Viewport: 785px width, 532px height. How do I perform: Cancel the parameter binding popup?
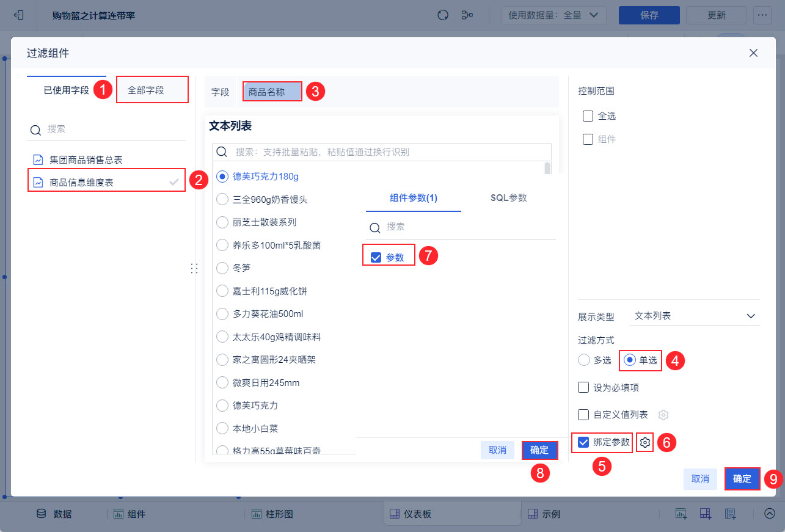(497, 450)
